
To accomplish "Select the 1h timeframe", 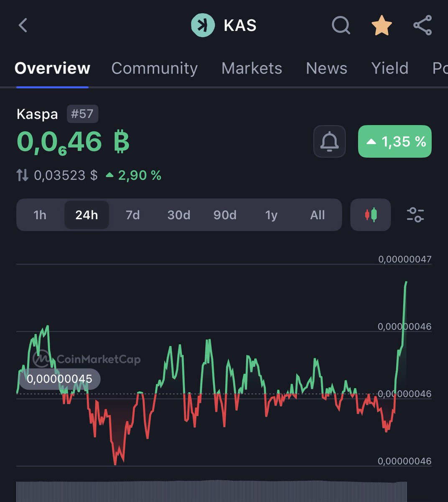I will pyautogui.click(x=40, y=215).
